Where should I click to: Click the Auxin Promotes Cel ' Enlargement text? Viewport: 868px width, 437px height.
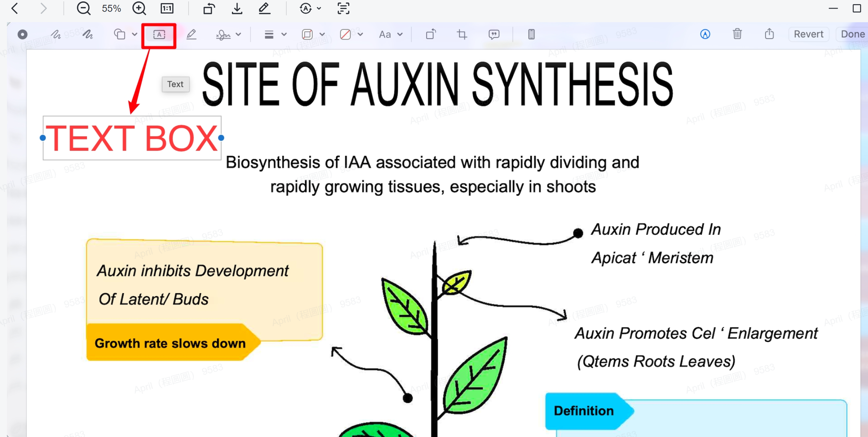pyautogui.click(x=696, y=334)
